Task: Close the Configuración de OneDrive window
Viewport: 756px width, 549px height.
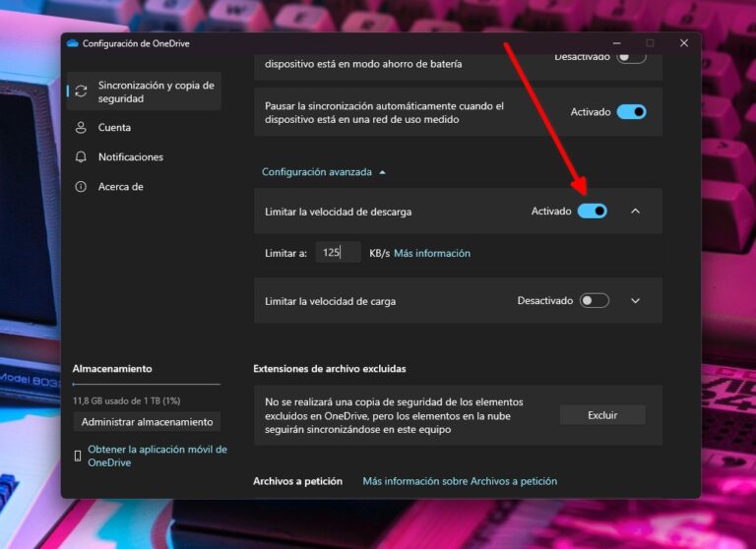Action: tap(684, 43)
